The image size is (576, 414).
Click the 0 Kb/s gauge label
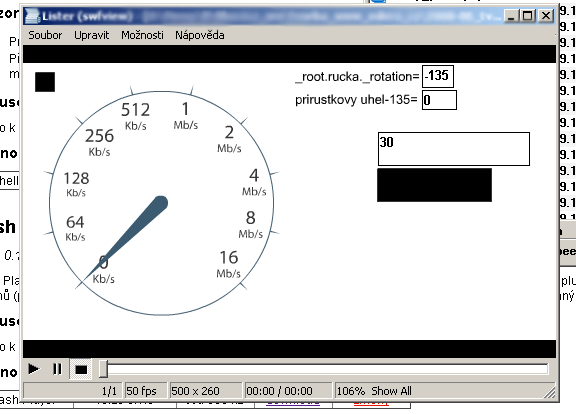[103, 269]
